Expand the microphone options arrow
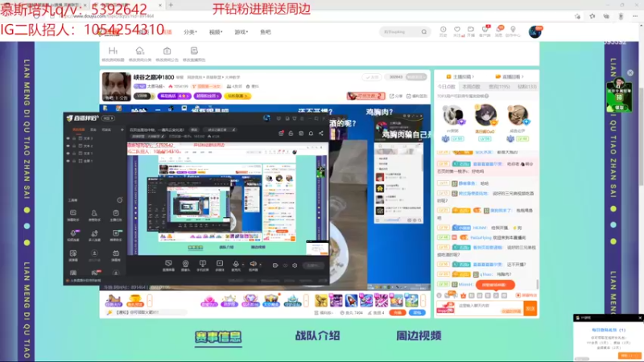The image size is (644, 362). pyautogui.click(x=243, y=265)
